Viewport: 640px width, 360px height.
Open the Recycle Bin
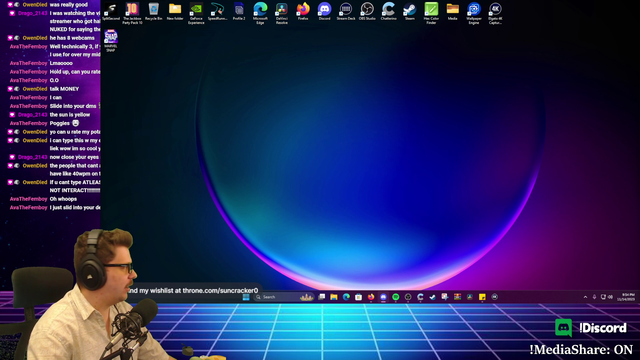pyautogui.click(x=153, y=11)
